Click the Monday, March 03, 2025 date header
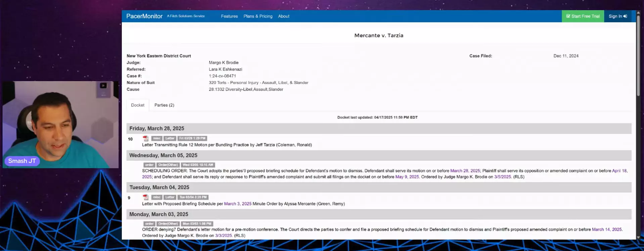The image size is (644, 251). pos(159,214)
